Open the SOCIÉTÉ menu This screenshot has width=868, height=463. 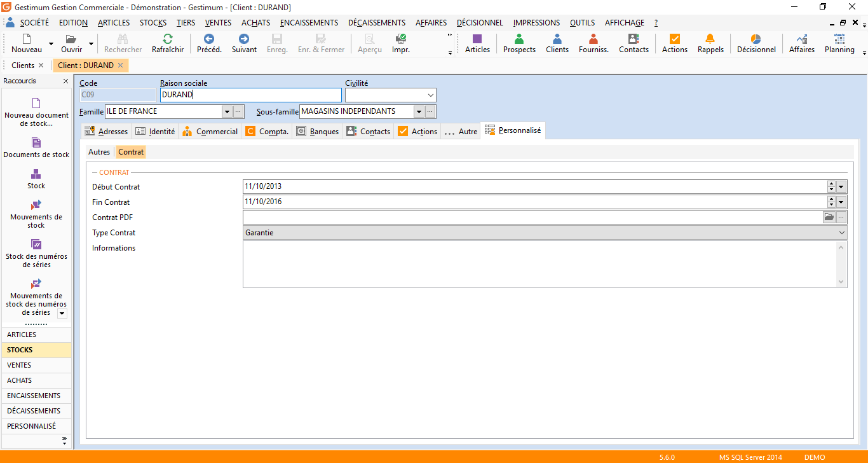pos(34,23)
